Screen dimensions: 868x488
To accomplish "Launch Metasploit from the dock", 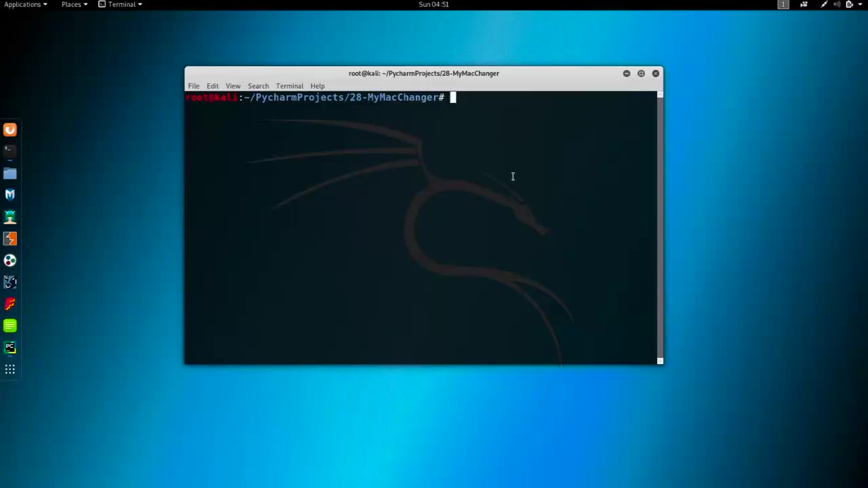I will [x=9, y=195].
